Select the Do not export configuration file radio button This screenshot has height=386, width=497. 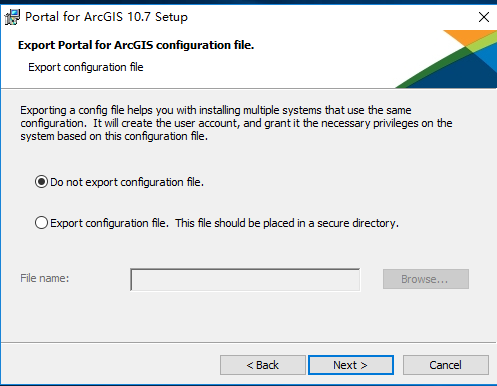(41, 182)
